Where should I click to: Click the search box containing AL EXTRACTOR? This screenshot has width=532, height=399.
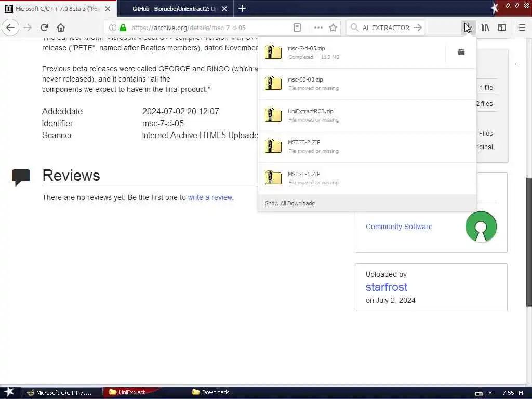(386, 28)
